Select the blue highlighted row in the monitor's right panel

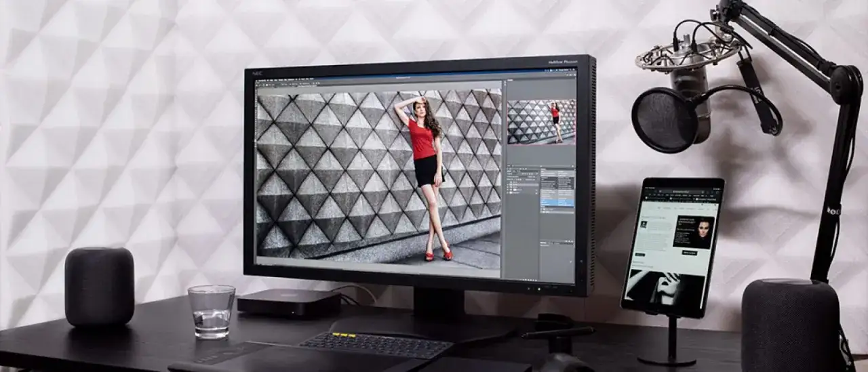pos(557,202)
